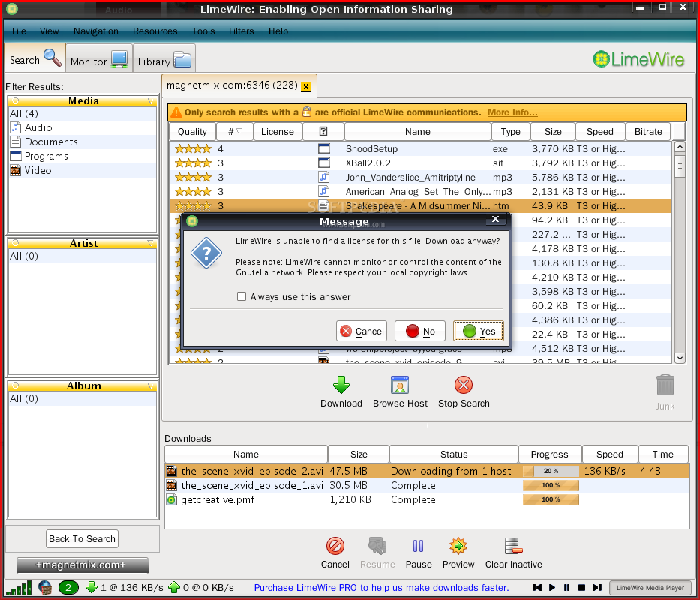
Task: Click the green shared files count badge
Action: pos(68,588)
